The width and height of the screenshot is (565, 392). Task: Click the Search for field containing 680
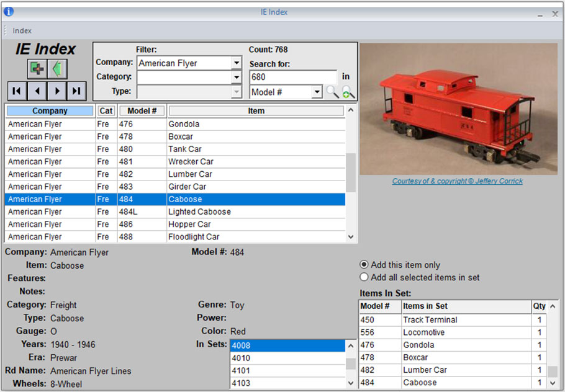pyautogui.click(x=293, y=77)
